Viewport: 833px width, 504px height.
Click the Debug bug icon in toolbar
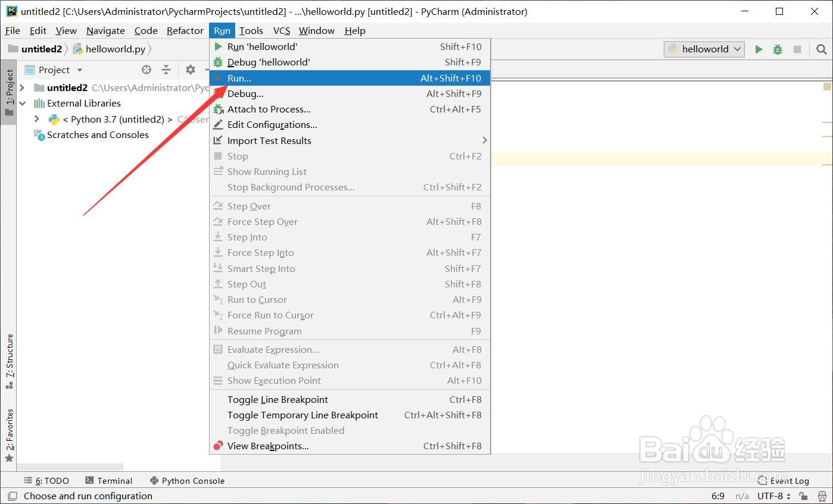pos(778,49)
